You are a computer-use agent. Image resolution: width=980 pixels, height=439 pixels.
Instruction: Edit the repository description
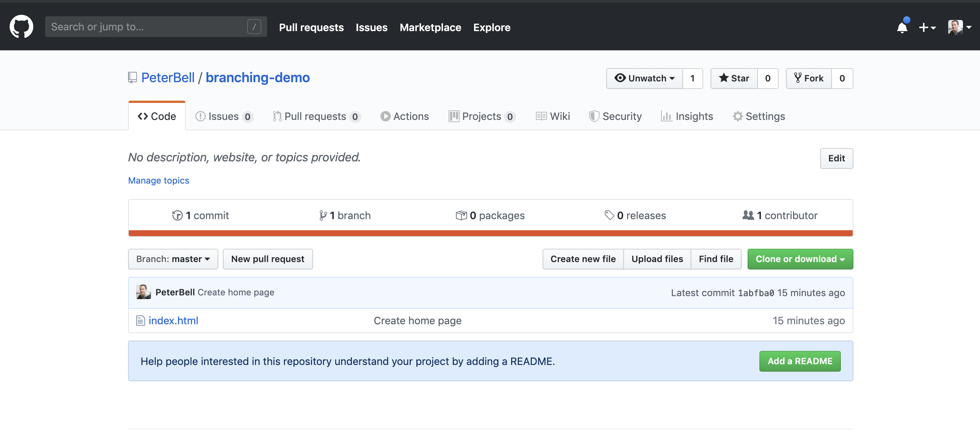click(836, 158)
